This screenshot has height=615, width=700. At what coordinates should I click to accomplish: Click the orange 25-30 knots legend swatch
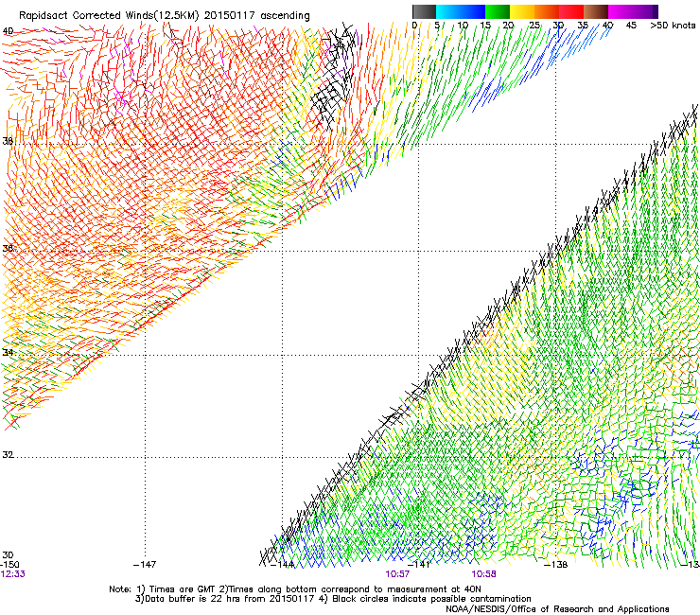547,11
